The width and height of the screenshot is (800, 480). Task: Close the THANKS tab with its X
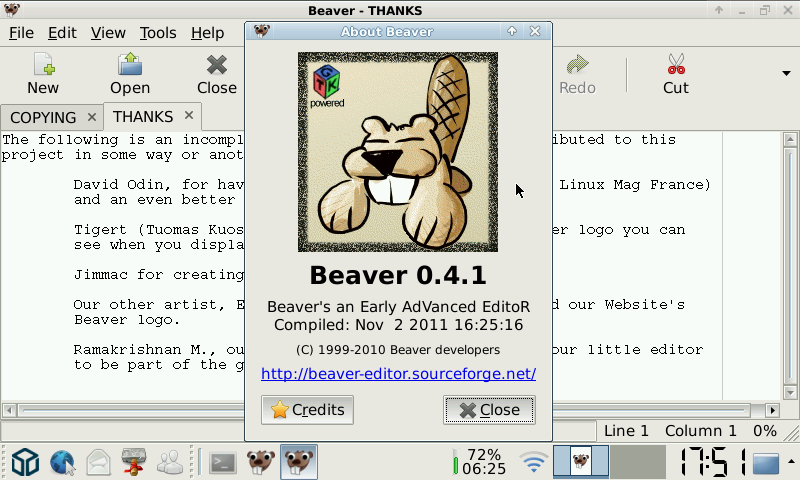pyautogui.click(x=189, y=116)
